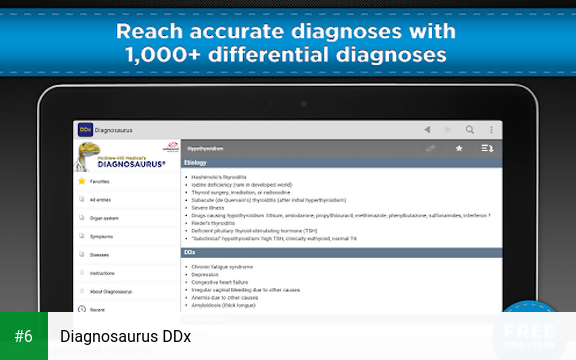Click the Diagnosaurus DDx title caption

126,336
